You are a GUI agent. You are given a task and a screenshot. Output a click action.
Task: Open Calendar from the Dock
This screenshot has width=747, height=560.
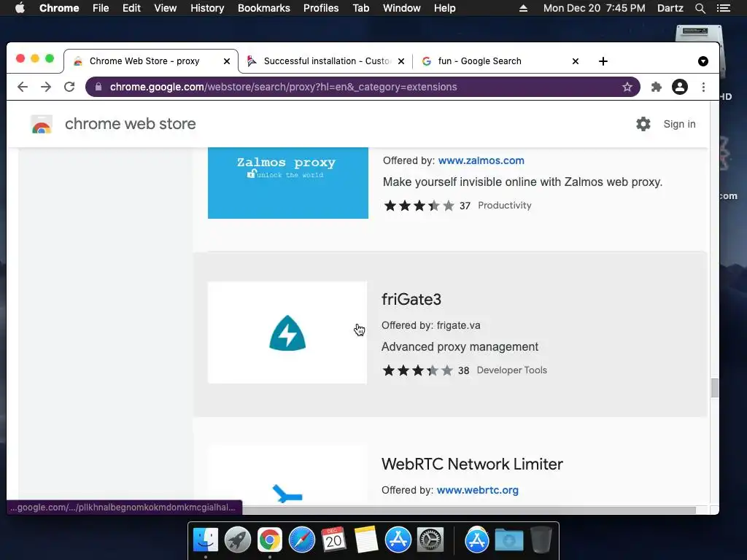tap(333, 540)
